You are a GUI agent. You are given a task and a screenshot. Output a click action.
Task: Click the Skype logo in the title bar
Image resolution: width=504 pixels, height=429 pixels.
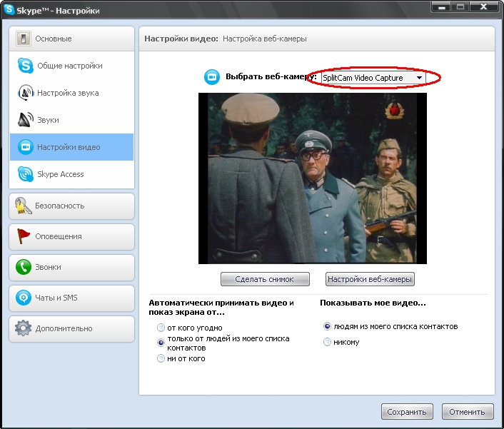pyautogui.click(x=9, y=9)
